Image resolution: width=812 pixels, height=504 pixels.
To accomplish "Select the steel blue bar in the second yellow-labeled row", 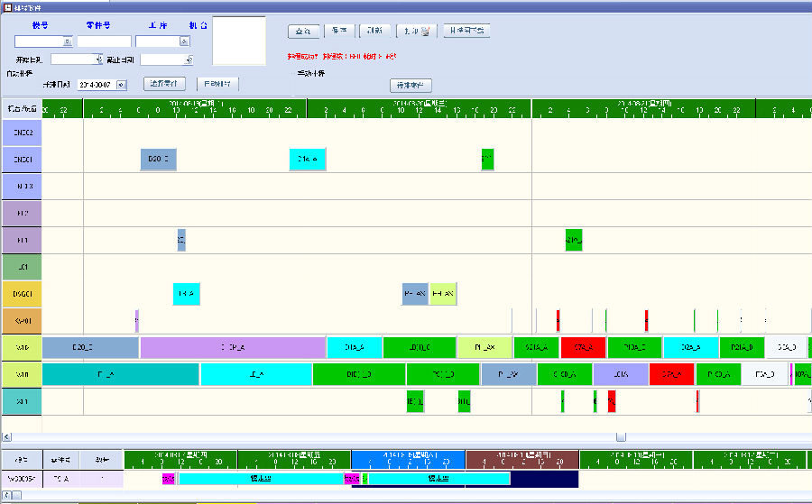I will pyautogui.click(x=509, y=375).
